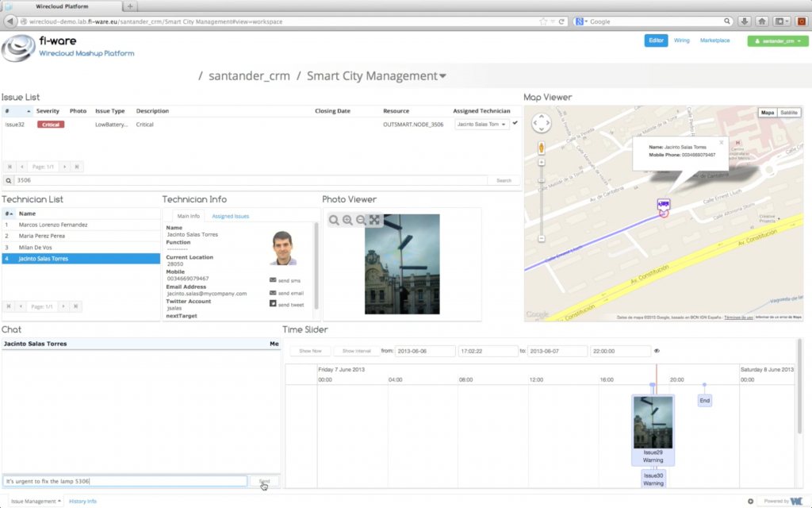Viewport: 812px width, 508px height.
Task: Click the checkmark beside the Assigned Technician dropdown
Action: pyautogui.click(x=514, y=124)
